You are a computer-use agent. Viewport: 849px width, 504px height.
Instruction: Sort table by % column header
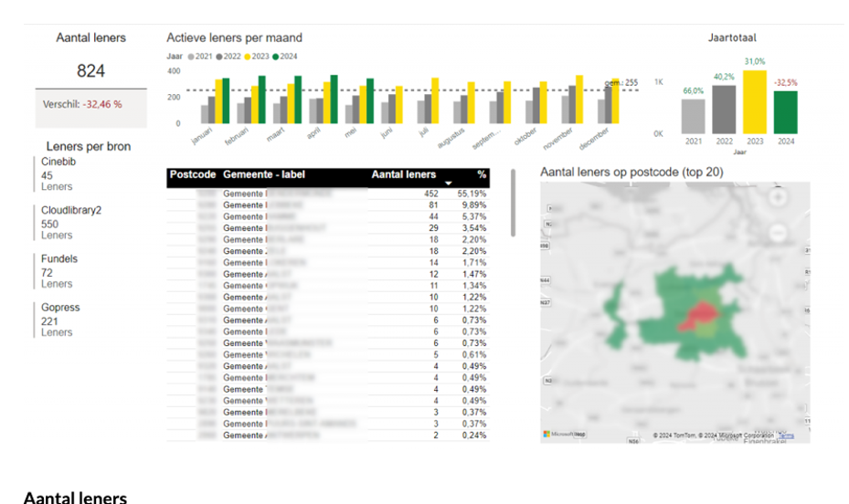[x=482, y=174]
